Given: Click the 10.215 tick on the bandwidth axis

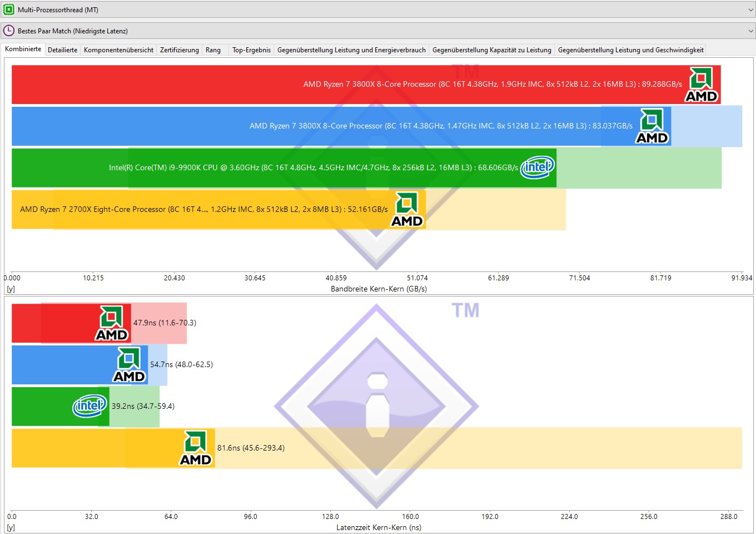Looking at the screenshot, I should point(93,278).
